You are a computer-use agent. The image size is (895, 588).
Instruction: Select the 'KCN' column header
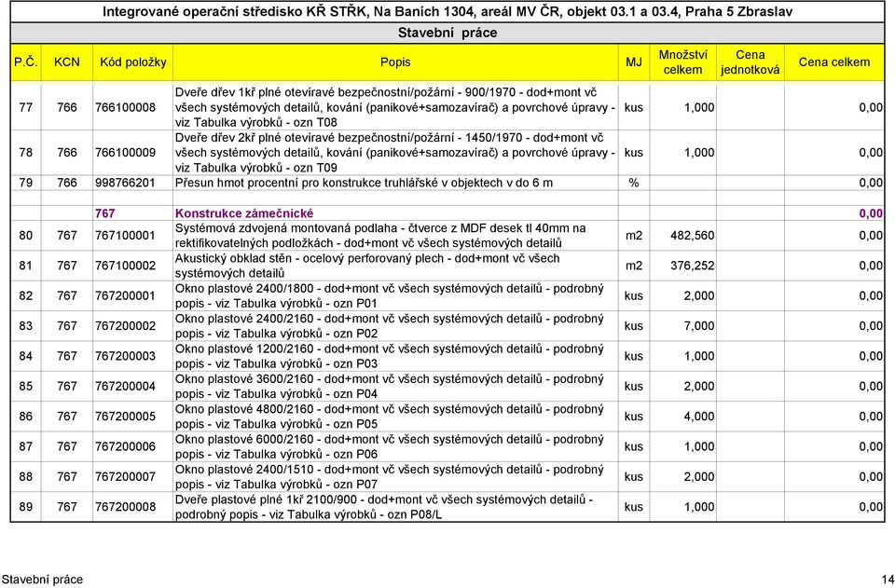pos(67,62)
